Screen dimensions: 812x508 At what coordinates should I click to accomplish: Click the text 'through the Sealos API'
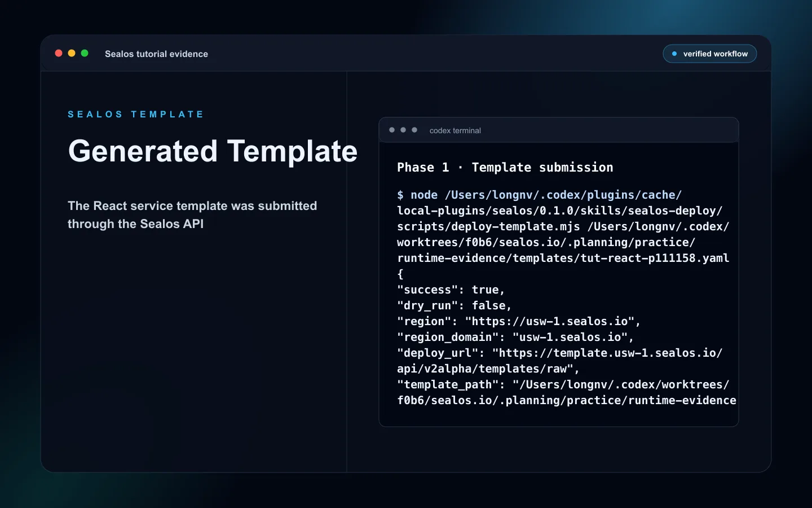click(x=135, y=224)
